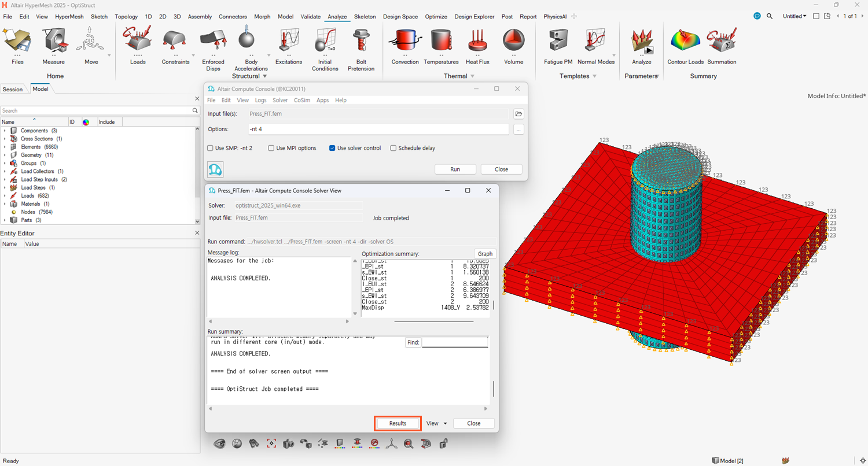Click the Compute Console logo button
Viewport: 868px width, 466px height.
click(215, 169)
